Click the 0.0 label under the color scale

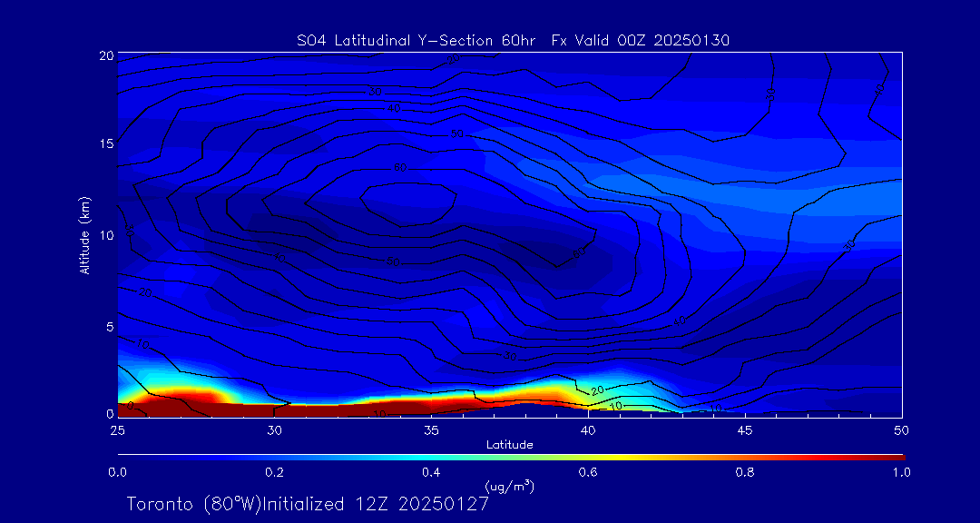tap(117, 472)
